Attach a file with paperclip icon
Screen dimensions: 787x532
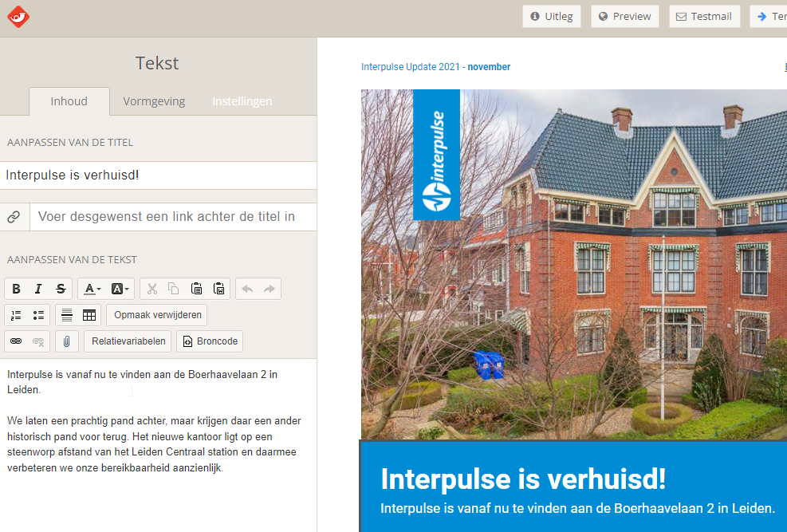pyautogui.click(x=67, y=341)
